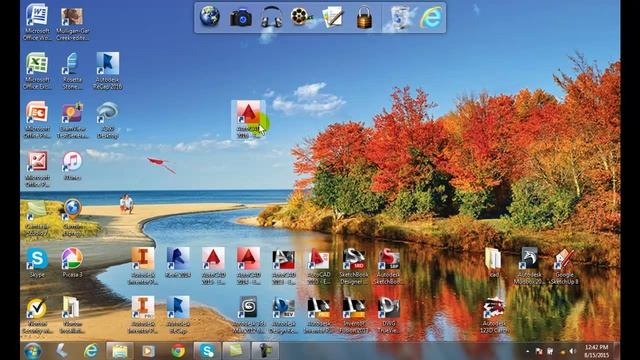Select the Rosetta Stone desktop shortcut
Screen dimensions: 640x360
click(72, 71)
